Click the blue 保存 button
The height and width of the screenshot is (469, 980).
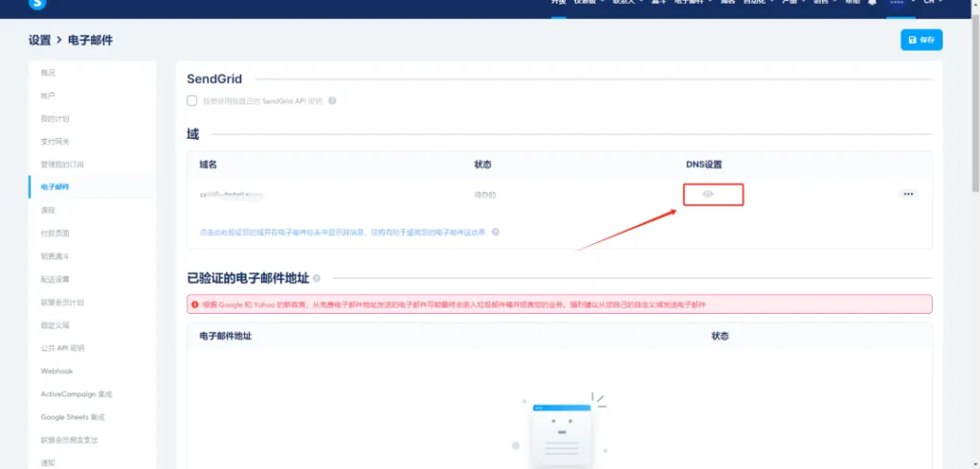pos(922,40)
